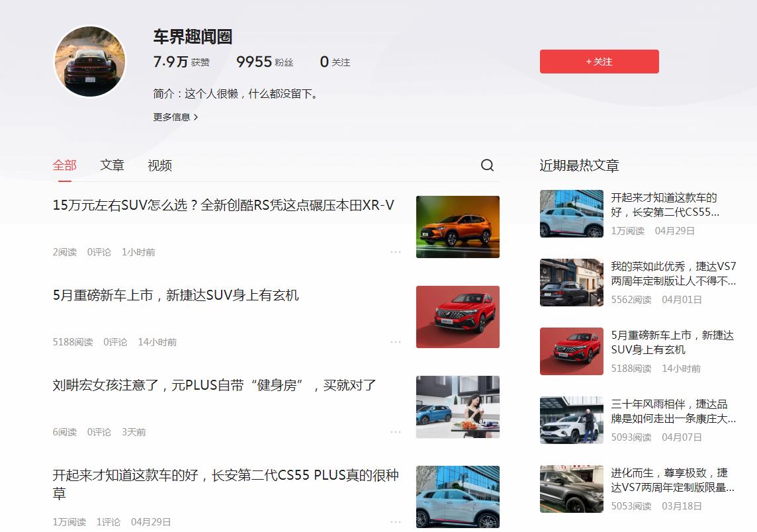Image resolution: width=757 pixels, height=532 pixels.
Task: Open hot article 我的菜如此优秀 捷达VS7
Action: [x=674, y=273]
